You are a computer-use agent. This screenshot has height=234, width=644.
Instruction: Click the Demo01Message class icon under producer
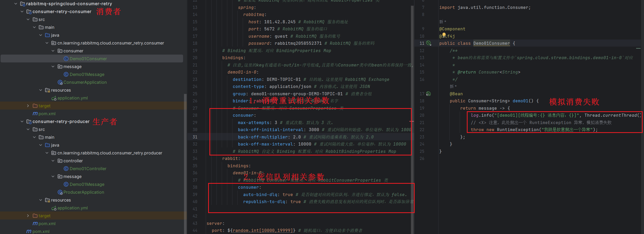click(66, 184)
